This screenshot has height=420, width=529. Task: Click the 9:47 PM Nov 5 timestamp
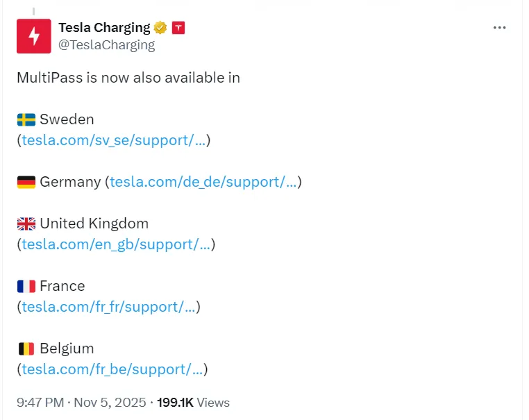tap(81, 403)
